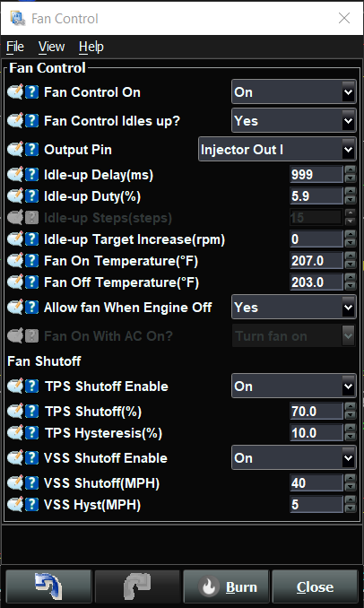
Task: Open the Help menu
Action: point(91,47)
